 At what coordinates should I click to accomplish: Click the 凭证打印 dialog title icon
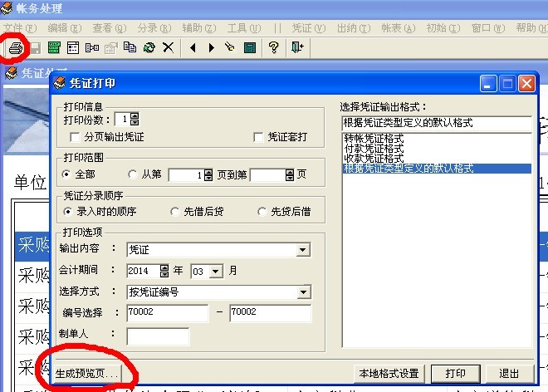tap(59, 83)
